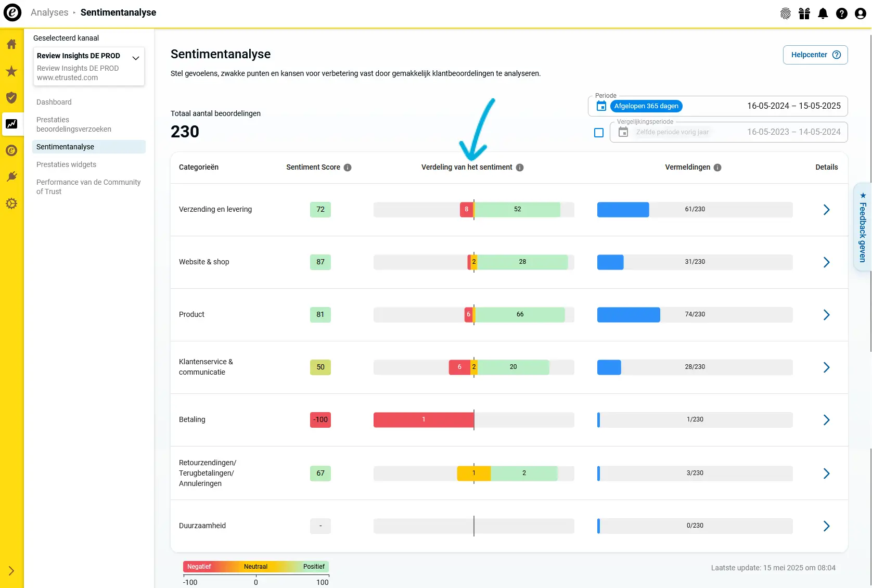
Task: Open the star reviews sidebar icon
Action: tap(11, 71)
